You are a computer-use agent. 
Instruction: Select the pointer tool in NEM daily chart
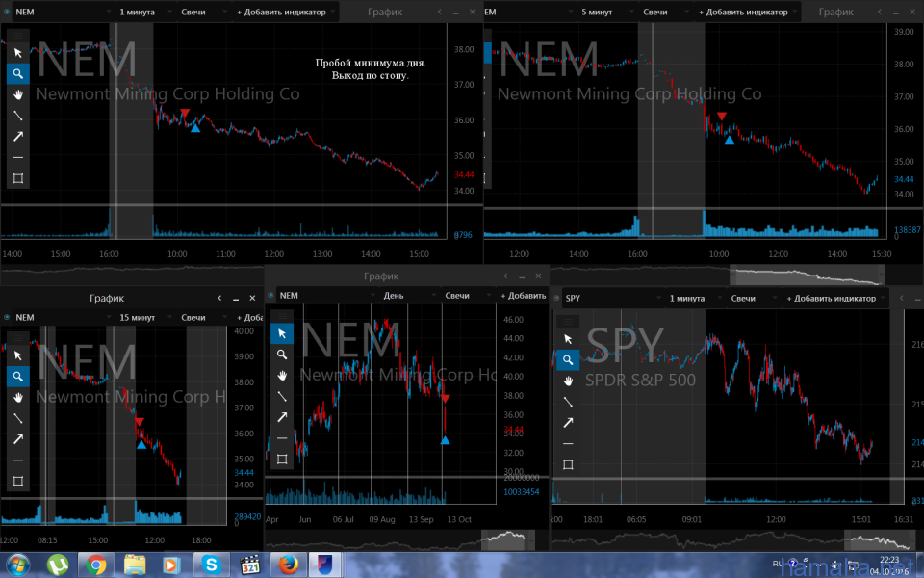point(282,334)
